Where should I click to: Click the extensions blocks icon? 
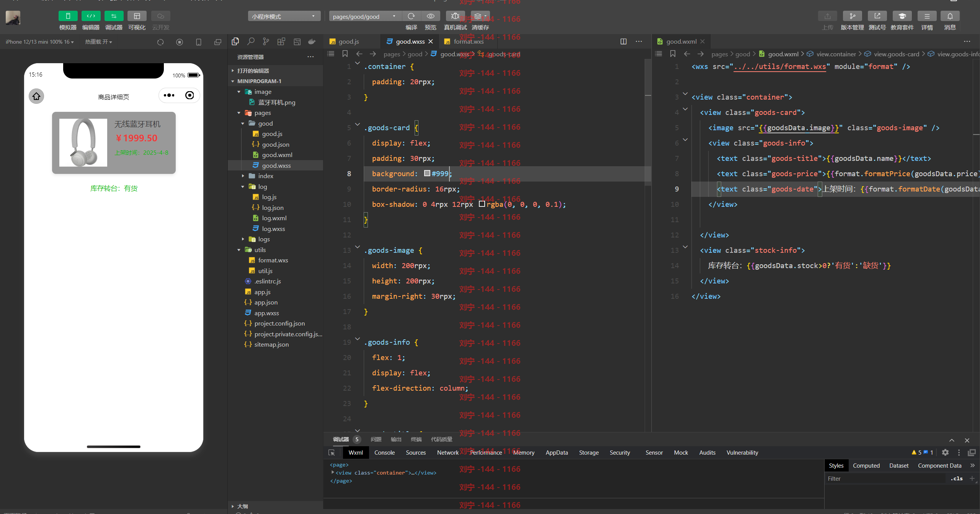(281, 41)
